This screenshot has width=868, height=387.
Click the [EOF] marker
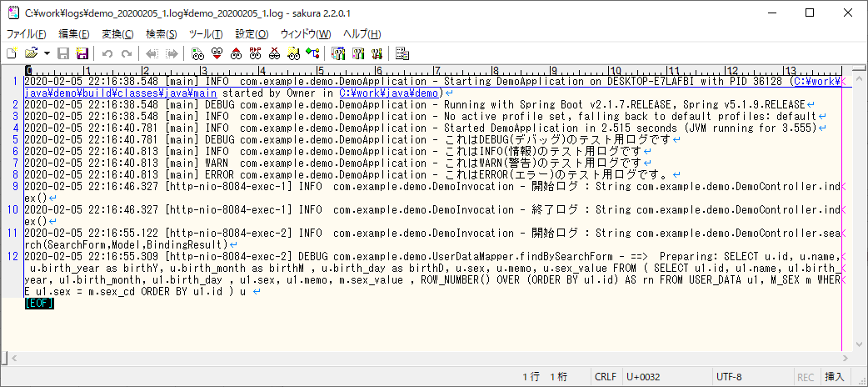[39, 303]
